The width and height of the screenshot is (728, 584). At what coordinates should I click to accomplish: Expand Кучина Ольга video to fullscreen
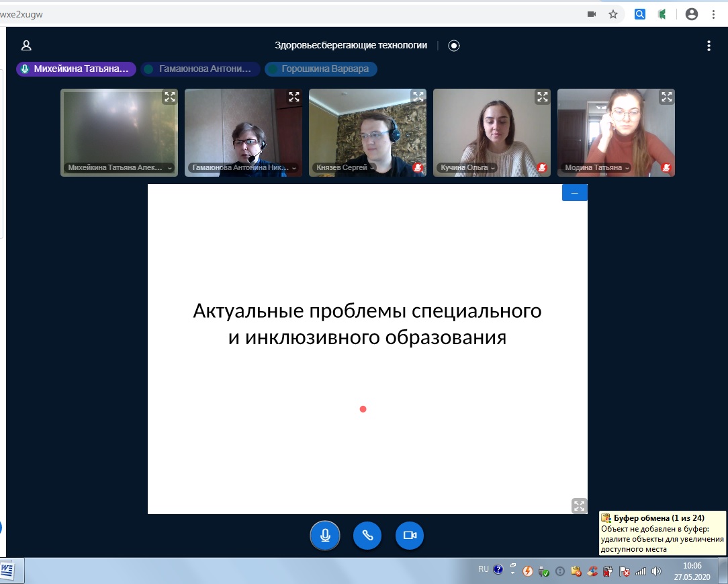[x=542, y=97]
